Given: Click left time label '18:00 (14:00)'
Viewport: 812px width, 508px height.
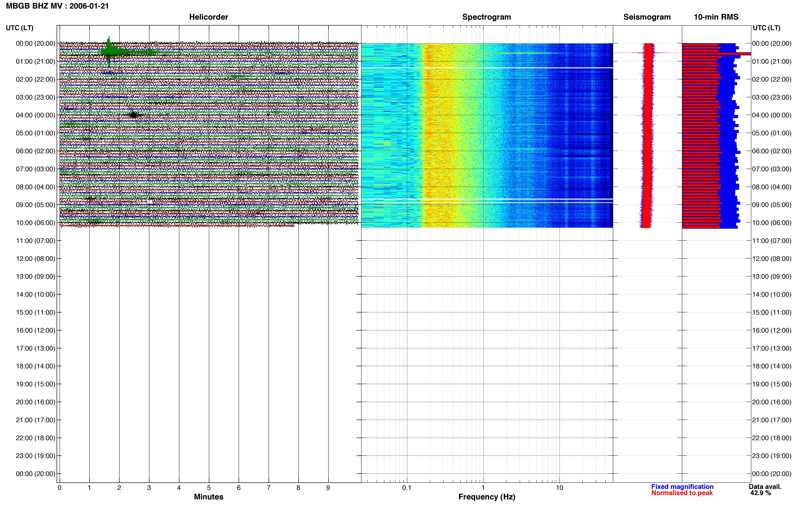Looking at the screenshot, I should pos(36,366).
